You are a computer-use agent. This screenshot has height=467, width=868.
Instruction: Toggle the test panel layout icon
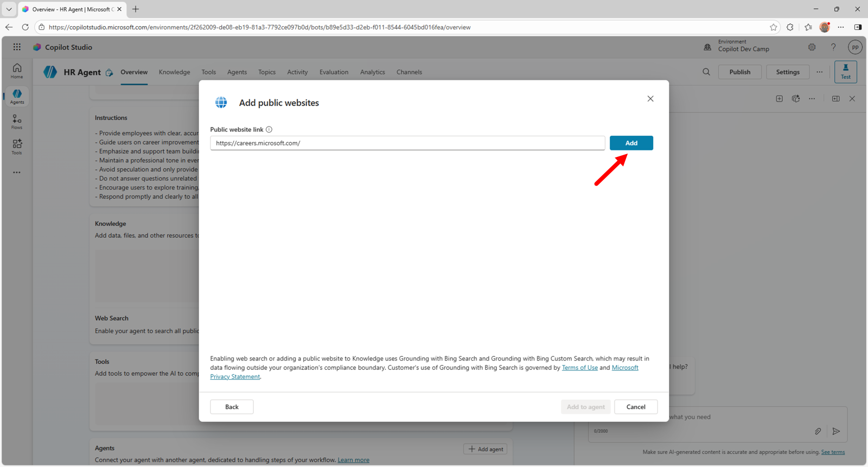tap(836, 99)
